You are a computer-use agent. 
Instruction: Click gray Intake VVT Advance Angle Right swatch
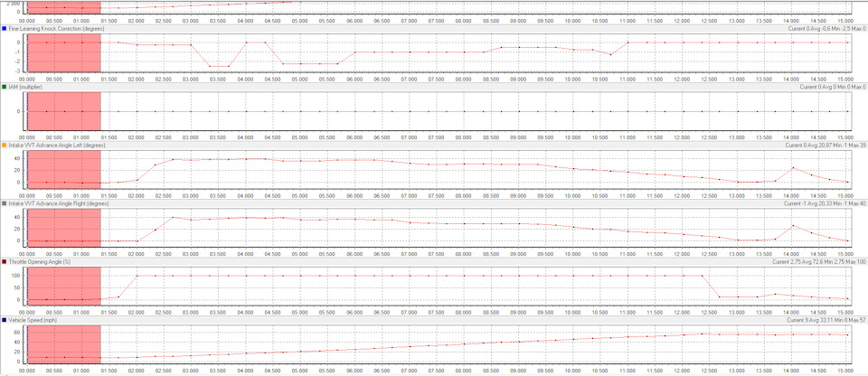tap(5, 203)
